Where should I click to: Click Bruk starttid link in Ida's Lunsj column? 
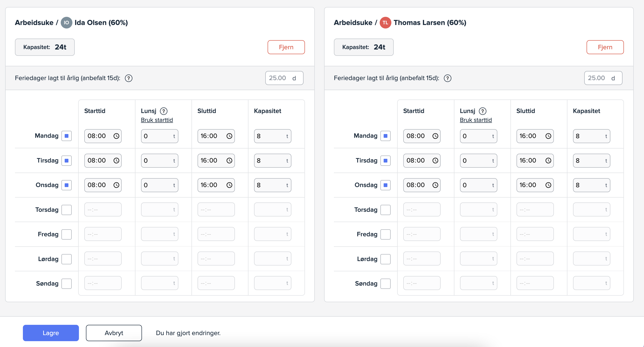[x=157, y=120]
